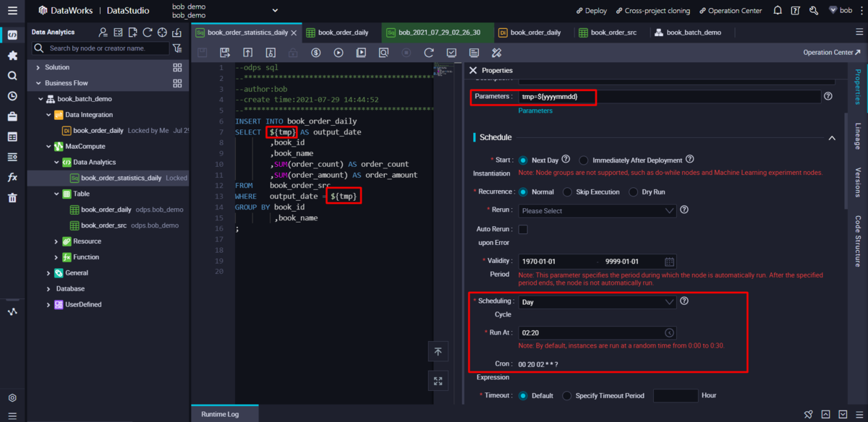Viewport: 868px width, 422px height.
Task: Click the Run At time field
Action: click(597, 332)
